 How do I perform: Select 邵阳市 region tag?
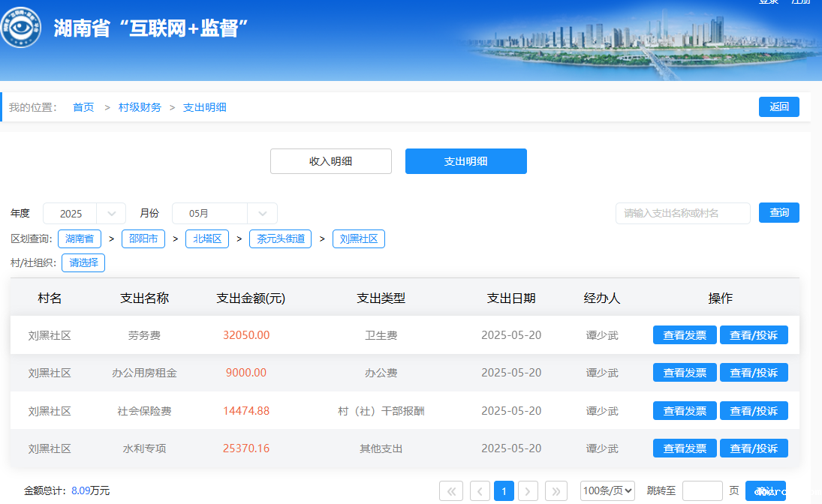pyautogui.click(x=143, y=239)
